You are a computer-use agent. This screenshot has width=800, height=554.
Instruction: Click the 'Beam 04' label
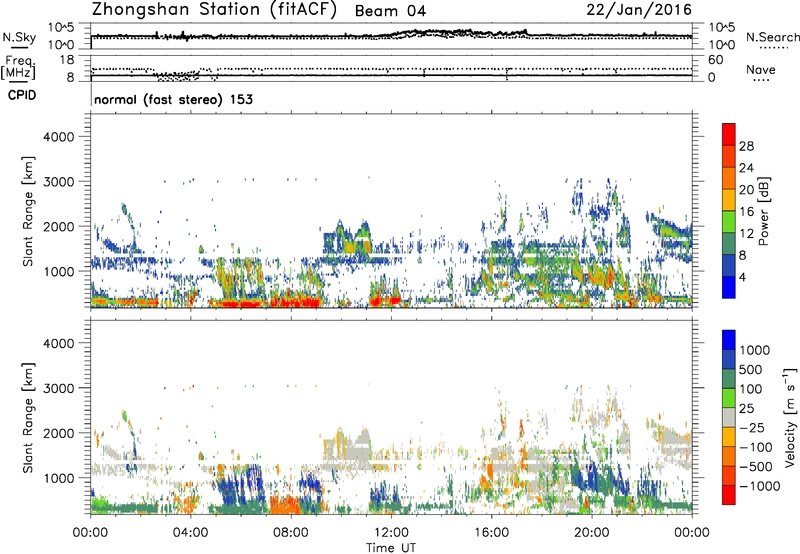click(390, 11)
